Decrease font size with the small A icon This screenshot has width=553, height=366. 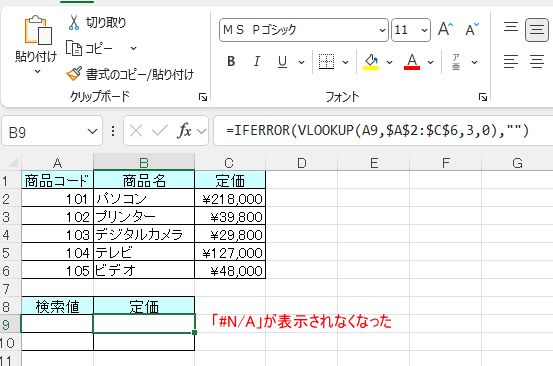point(472,30)
